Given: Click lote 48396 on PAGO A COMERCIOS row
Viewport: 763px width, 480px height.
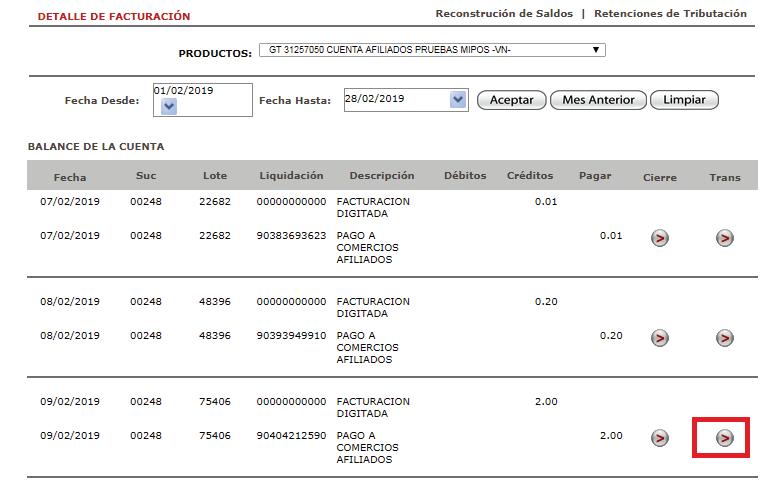Looking at the screenshot, I should tap(215, 335).
